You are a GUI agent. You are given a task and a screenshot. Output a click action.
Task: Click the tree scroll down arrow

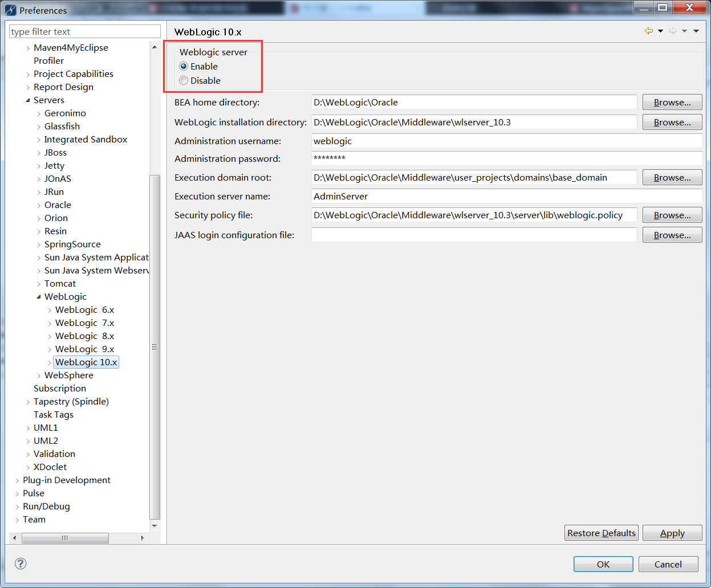point(155,525)
